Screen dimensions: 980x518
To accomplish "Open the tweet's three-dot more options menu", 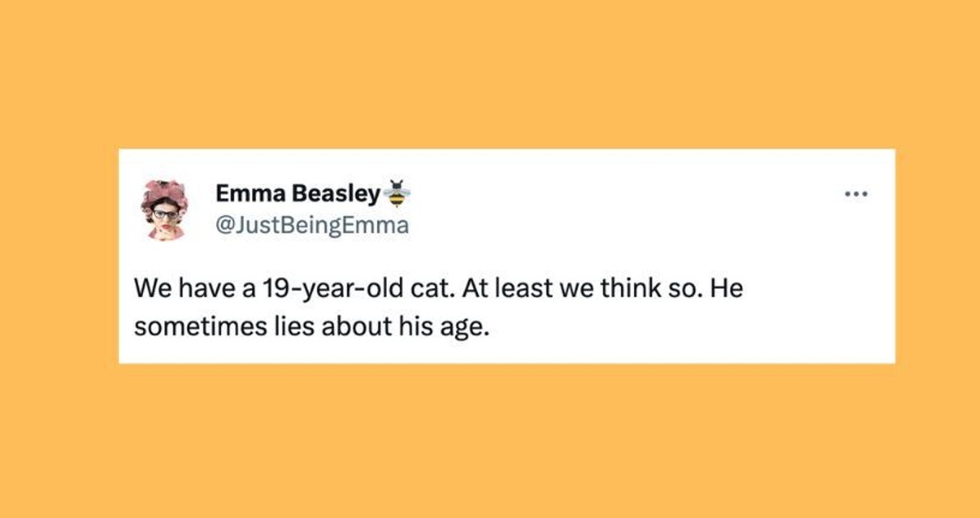I will pyautogui.click(x=855, y=196).
